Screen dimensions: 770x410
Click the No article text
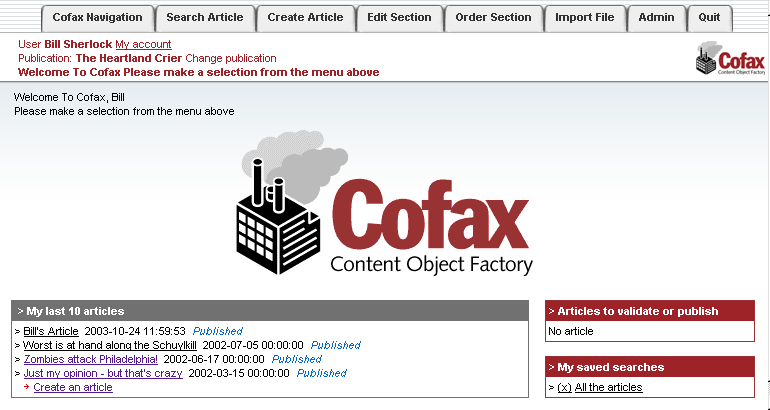click(x=571, y=331)
